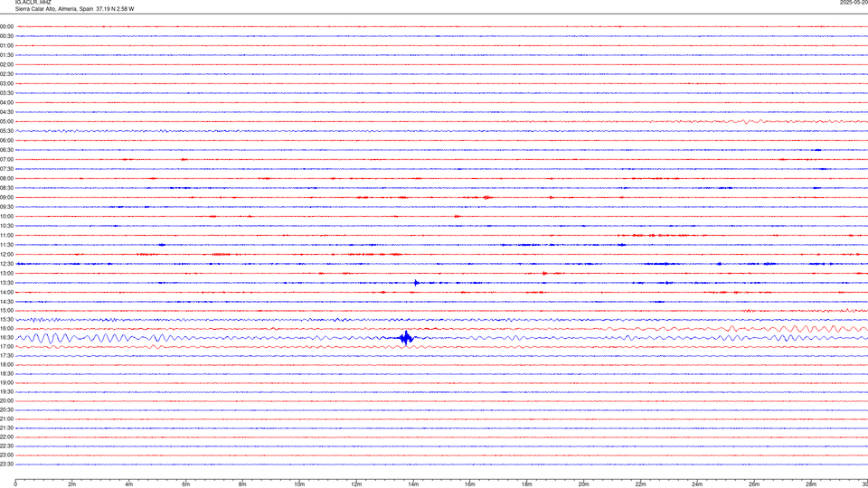Viewport: 868px width, 488px height.
Task: Click the 23:30 time label
Action: [6, 465]
